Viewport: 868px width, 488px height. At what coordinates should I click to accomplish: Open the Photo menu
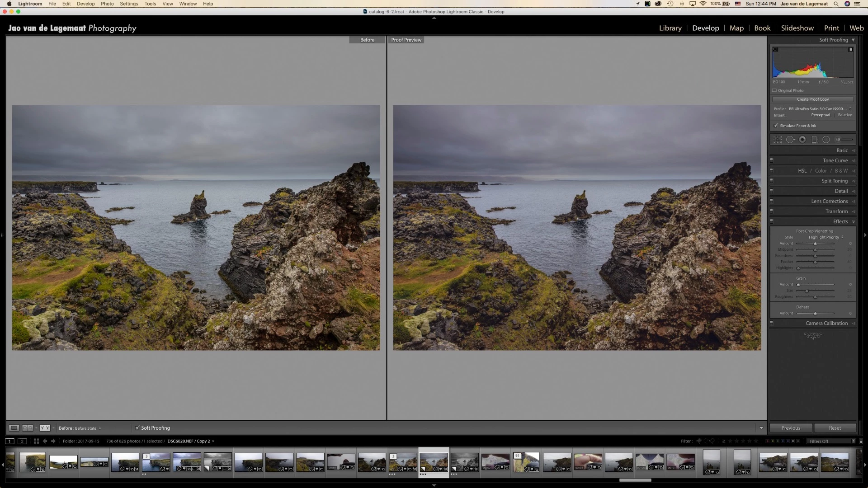click(x=107, y=4)
